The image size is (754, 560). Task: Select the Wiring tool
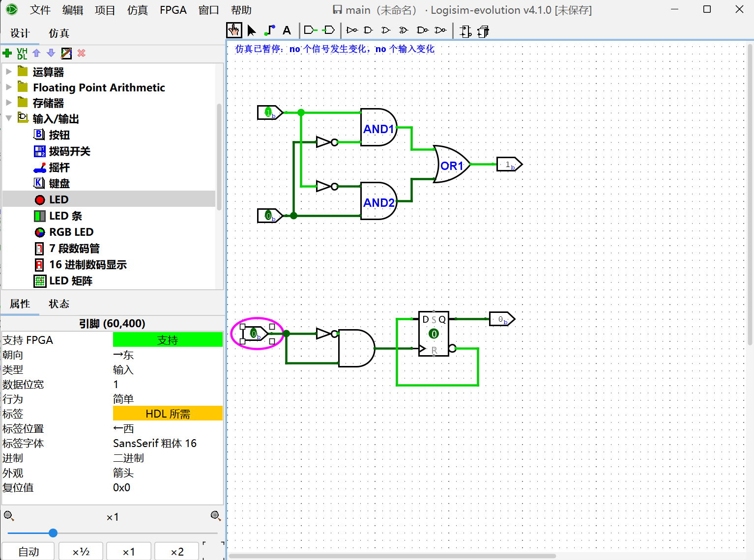pyautogui.click(x=269, y=30)
